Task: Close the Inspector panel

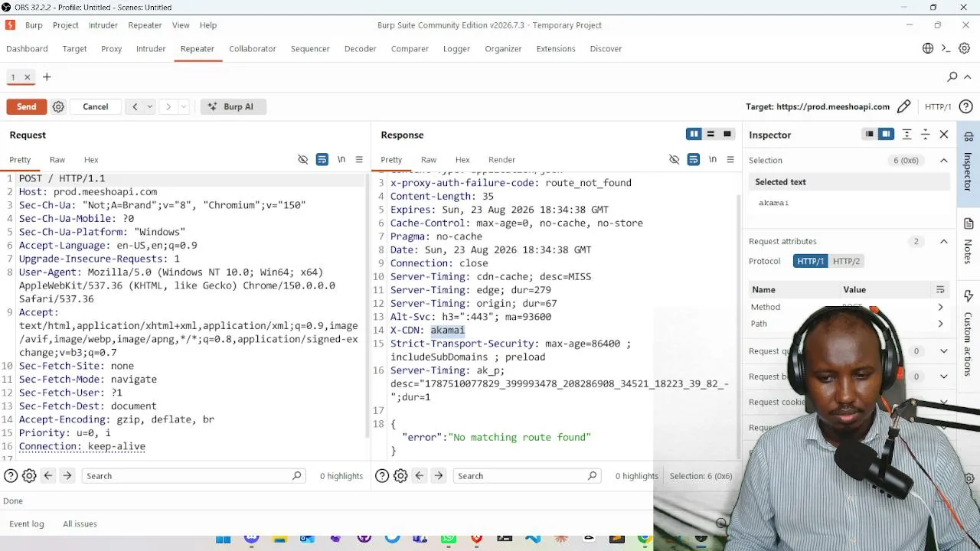Action: coord(944,135)
